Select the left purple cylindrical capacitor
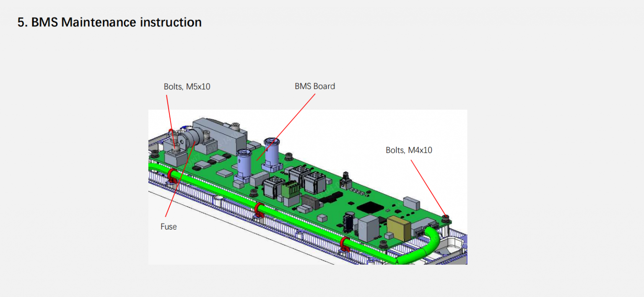Screen dimensions: 644x297 click(243, 164)
